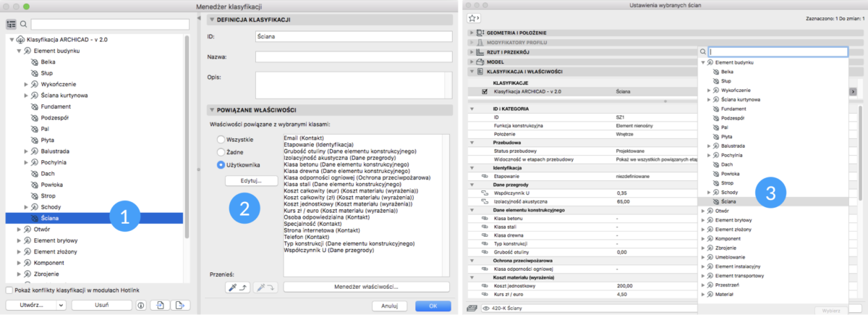This screenshot has width=868, height=315.
Task: Open the dropdown arrow next to Utwórz...
Action: click(x=61, y=306)
